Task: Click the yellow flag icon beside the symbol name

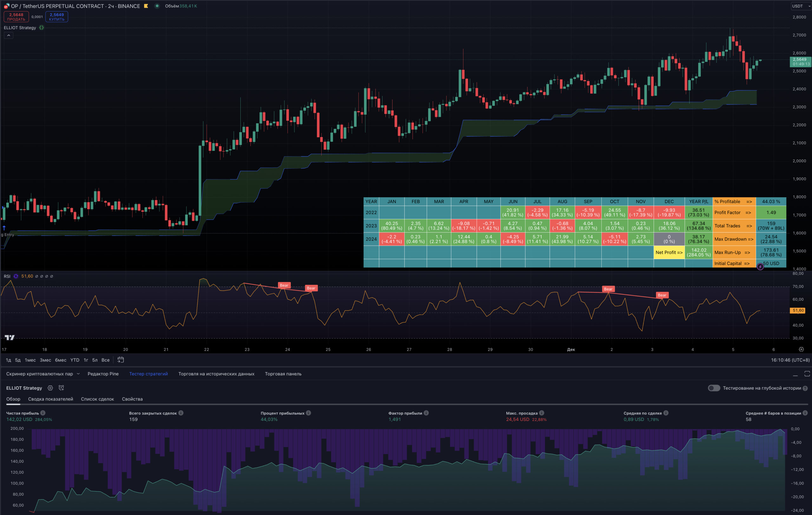Action: [x=145, y=6]
